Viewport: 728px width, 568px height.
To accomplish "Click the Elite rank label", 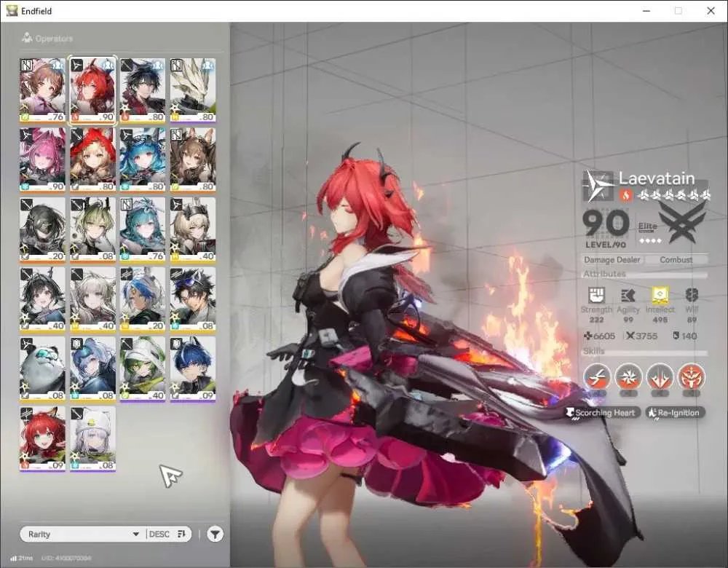I will pos(648,226).
